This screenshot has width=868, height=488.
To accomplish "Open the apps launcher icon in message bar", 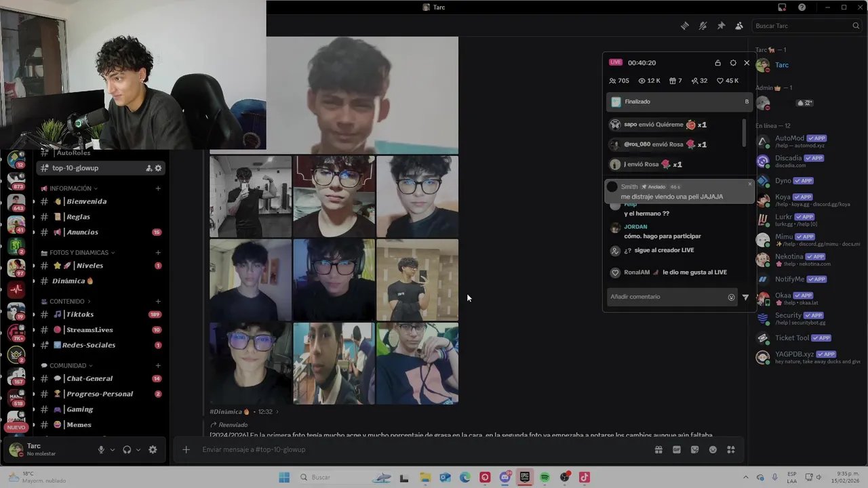I will coord(731,449).
